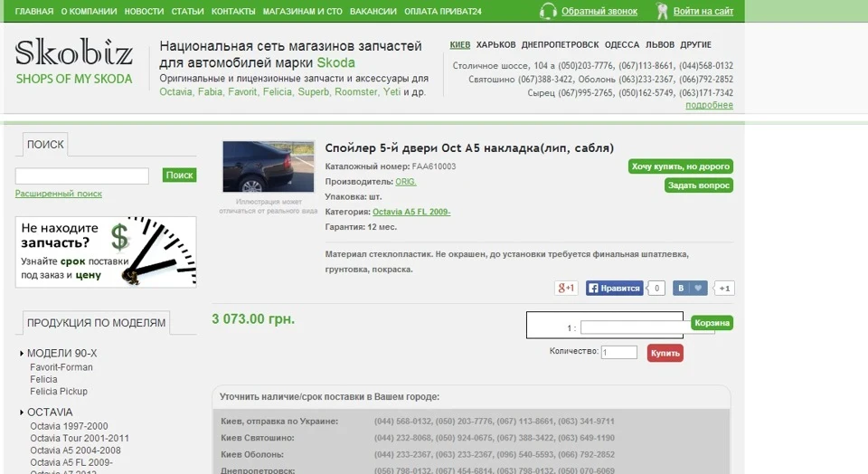Select the ПОИСК sidebar tab
The height and width of the screenshot is (474, 868).
click(x=45, y=145)
